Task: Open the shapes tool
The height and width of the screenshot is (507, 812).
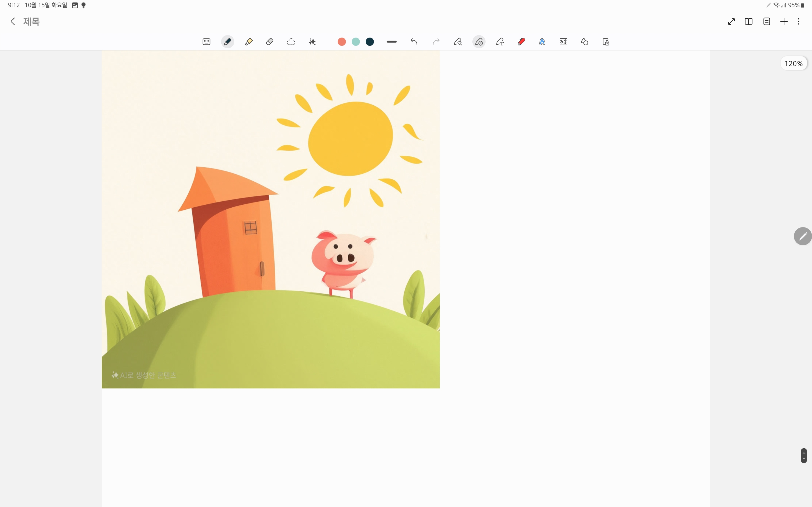Action: [585, 42]
